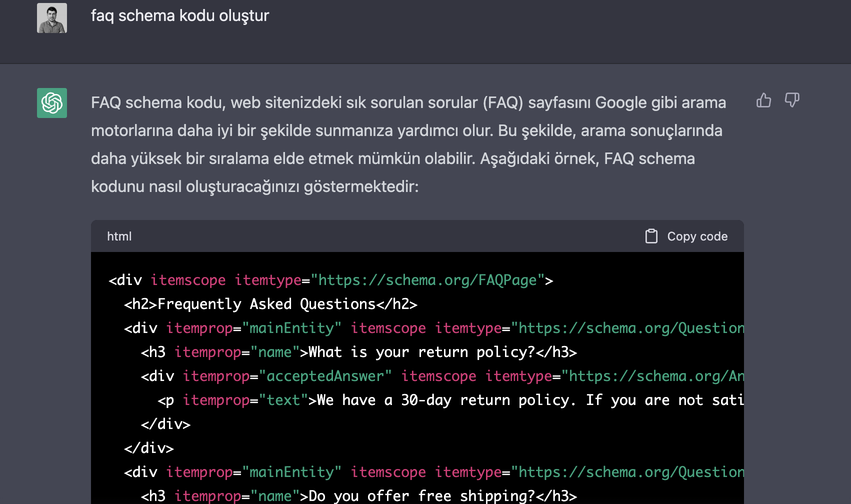Click the 'What is your return policy?' line
851x504 pixels.
358,352
